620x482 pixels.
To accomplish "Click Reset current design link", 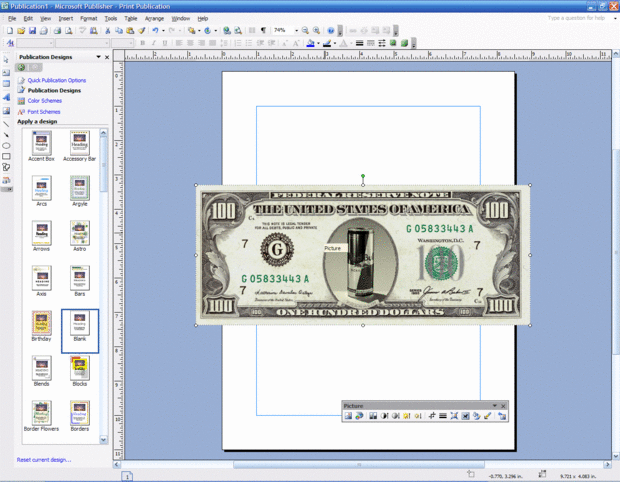I will tap(44, 460).
